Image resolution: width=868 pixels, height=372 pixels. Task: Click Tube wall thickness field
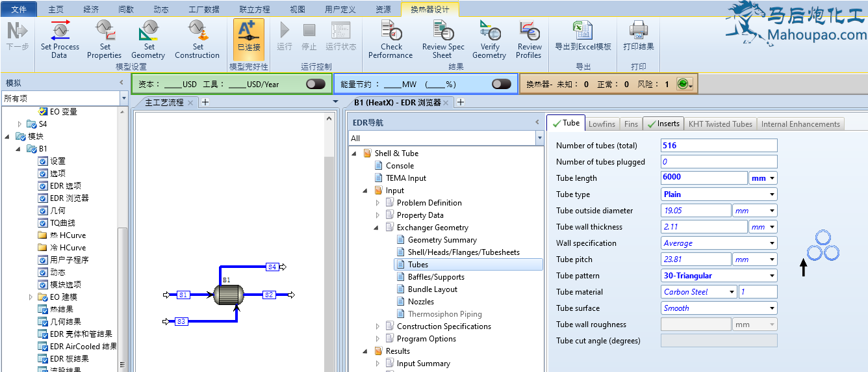tap(704, 227)
